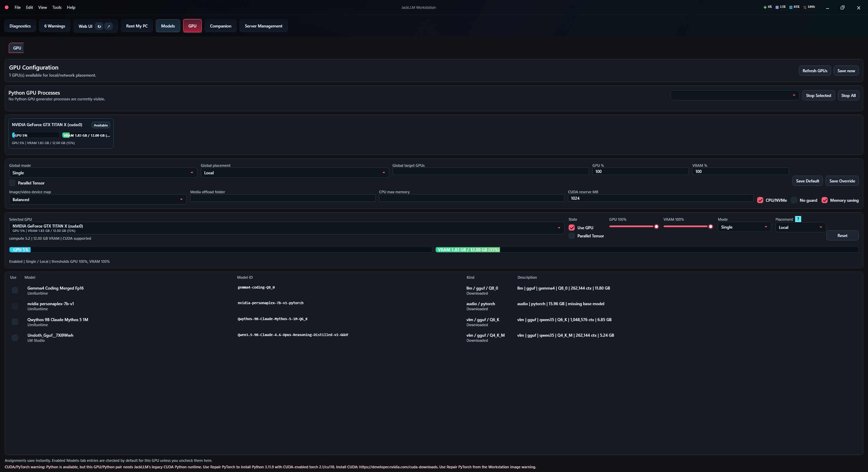
Task: Click the blue 85% usage indicator icon
Action: pos(791,7)
